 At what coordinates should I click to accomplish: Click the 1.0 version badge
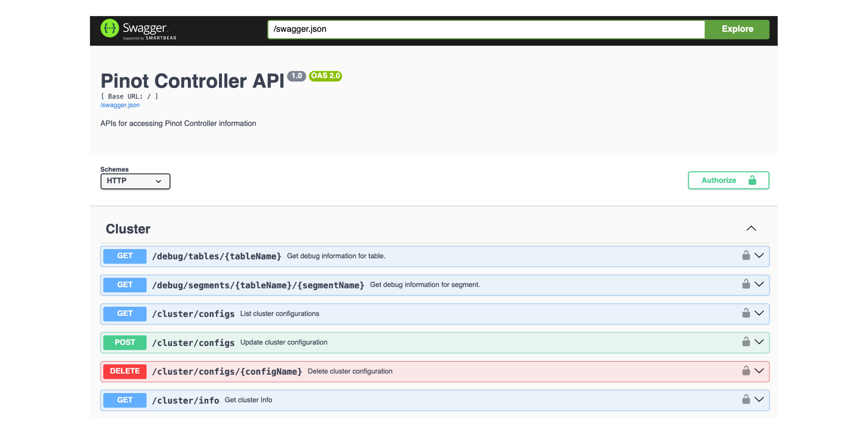(x=297, y=76)
